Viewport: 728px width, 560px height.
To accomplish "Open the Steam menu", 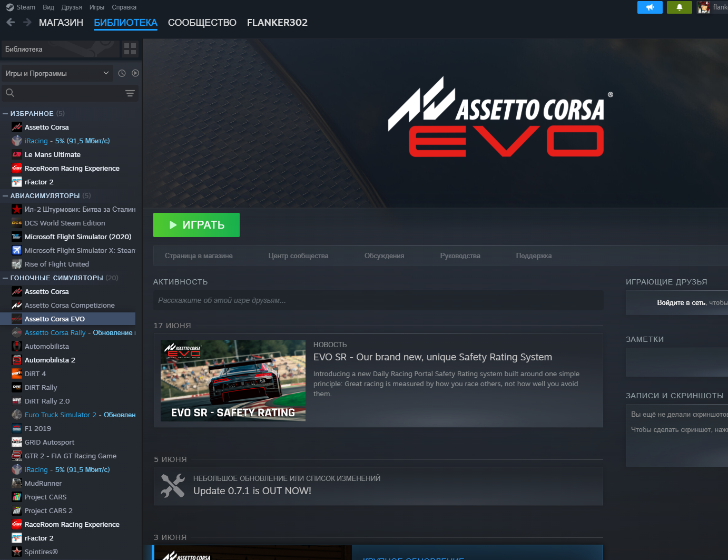I will point(26,7).
